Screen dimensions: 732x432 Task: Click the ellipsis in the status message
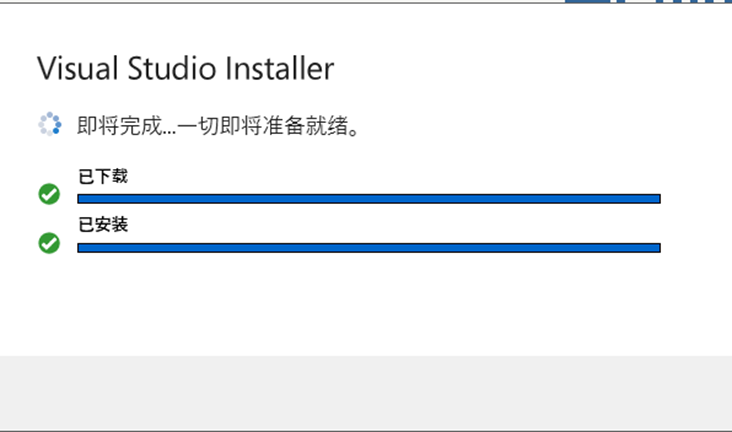coord(169,133)
